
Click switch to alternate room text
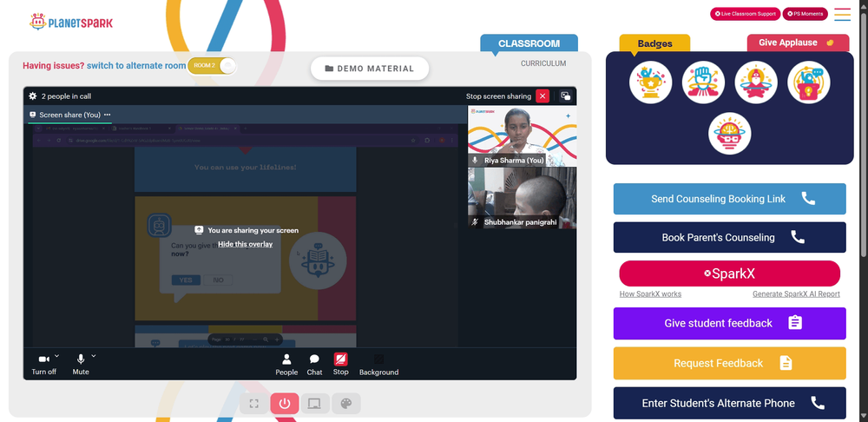[x=136, y=65]
